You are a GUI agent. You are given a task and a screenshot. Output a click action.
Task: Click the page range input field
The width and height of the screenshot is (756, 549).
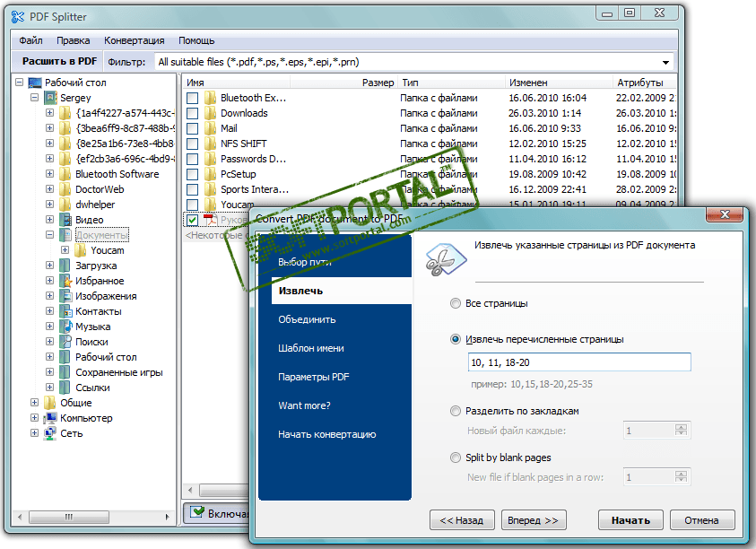[x=579, y=362]
